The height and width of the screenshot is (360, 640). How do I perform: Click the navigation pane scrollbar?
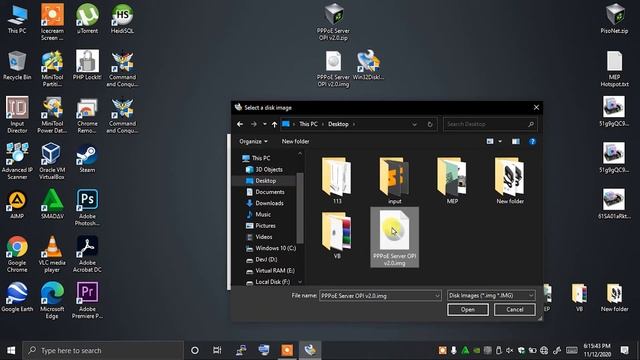pyautogui.click(x=300, y=208)
